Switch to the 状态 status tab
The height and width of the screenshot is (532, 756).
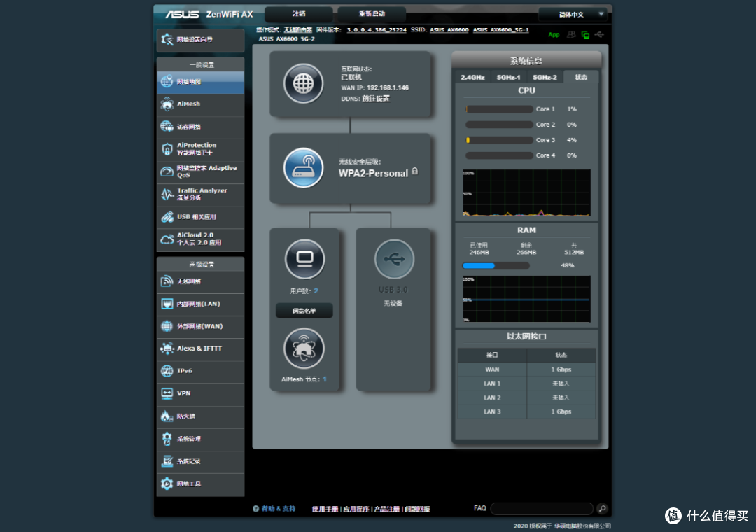[x=581, y=77]
